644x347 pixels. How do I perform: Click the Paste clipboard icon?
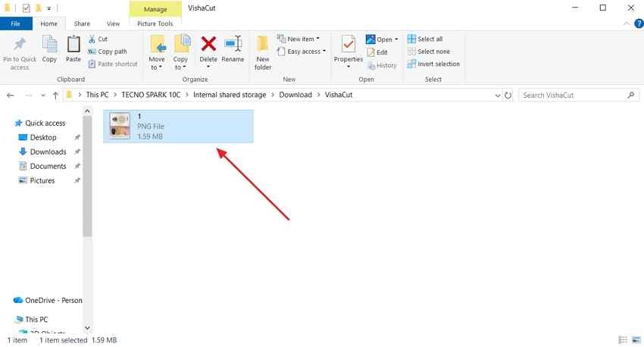click(x=73, y=45)
